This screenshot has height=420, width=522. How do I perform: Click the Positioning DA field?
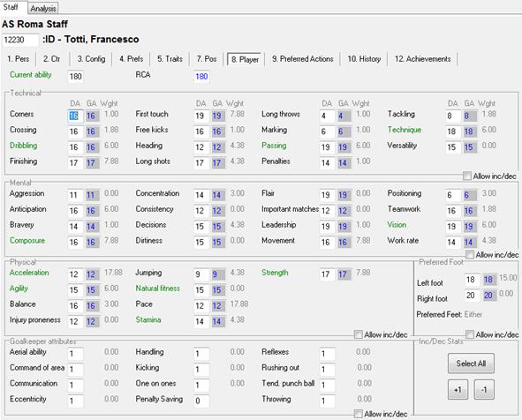(x=453, y=195)
